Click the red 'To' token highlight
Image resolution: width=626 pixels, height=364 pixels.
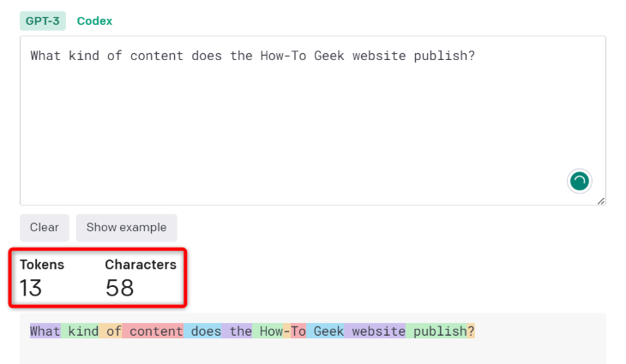point(298,331)
